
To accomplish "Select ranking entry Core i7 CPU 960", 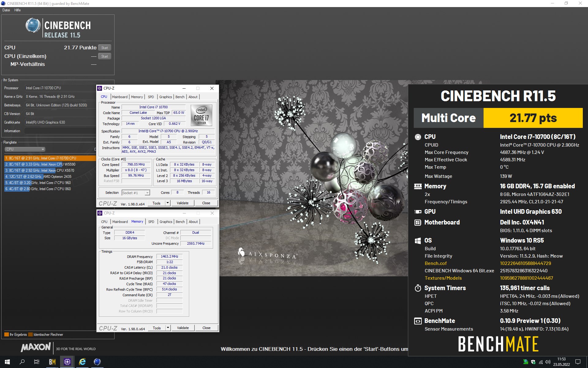I will point(50,183).
